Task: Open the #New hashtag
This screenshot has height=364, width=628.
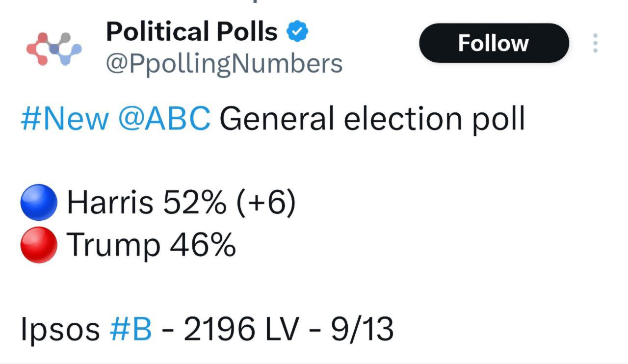Action: [x=65, y=119]
